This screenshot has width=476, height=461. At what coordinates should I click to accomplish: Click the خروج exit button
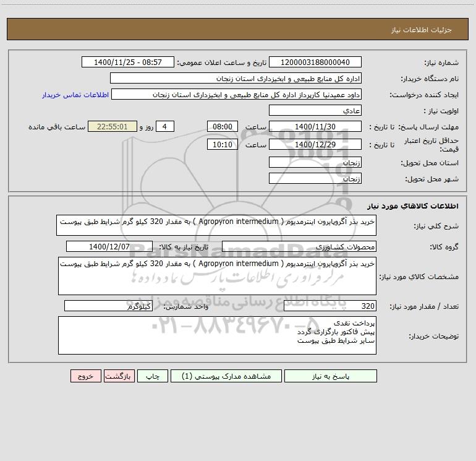85,376
